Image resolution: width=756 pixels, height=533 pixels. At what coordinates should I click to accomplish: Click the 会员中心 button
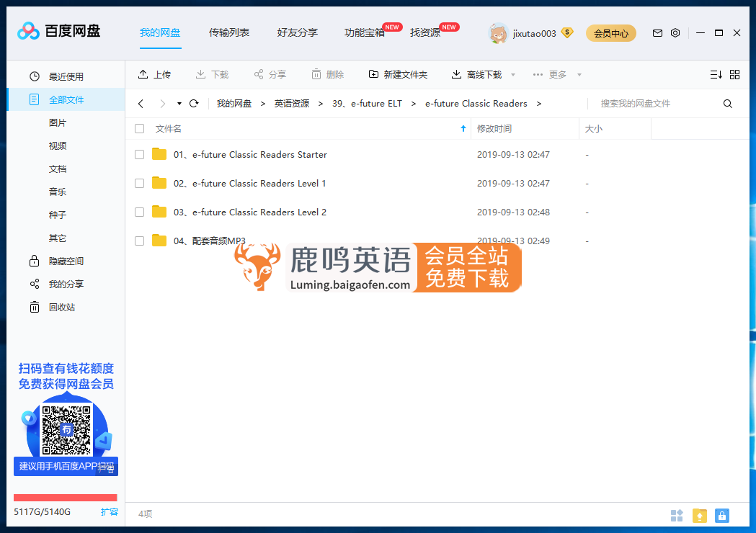click(x=611, y=33)
